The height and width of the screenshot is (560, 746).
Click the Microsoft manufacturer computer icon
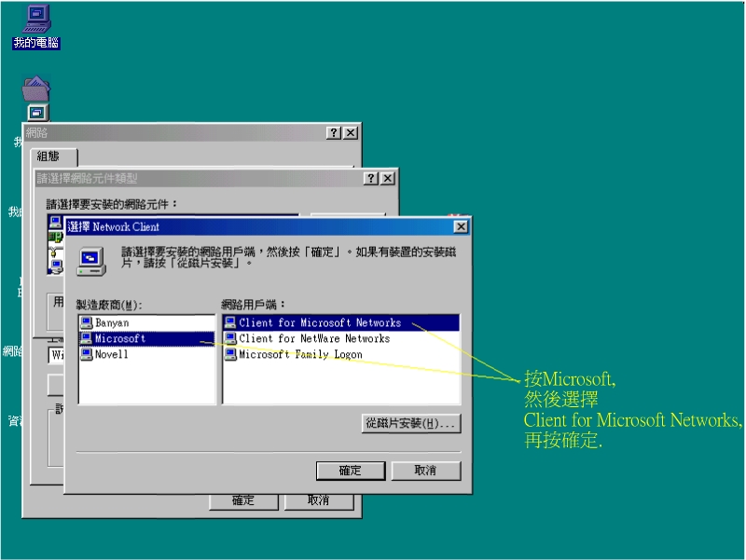coord(87,338)
